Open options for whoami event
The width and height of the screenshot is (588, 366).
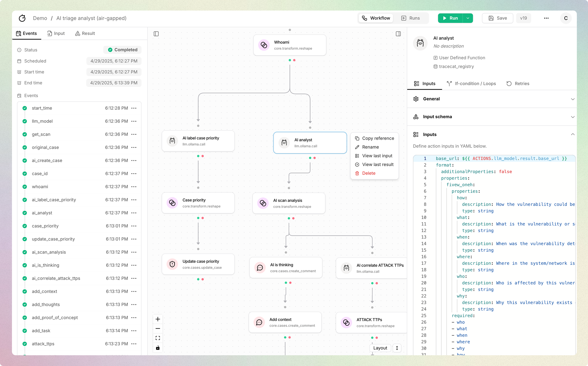[134, 187]
